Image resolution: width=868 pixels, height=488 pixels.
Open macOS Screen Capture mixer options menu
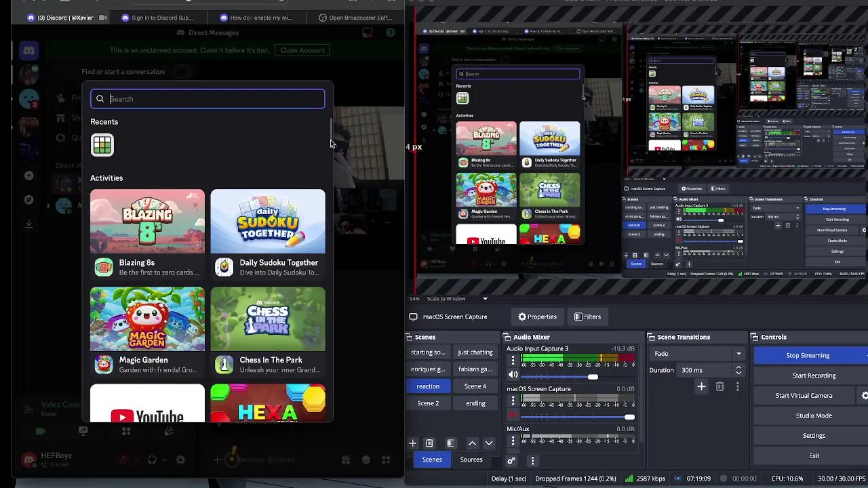513,401
